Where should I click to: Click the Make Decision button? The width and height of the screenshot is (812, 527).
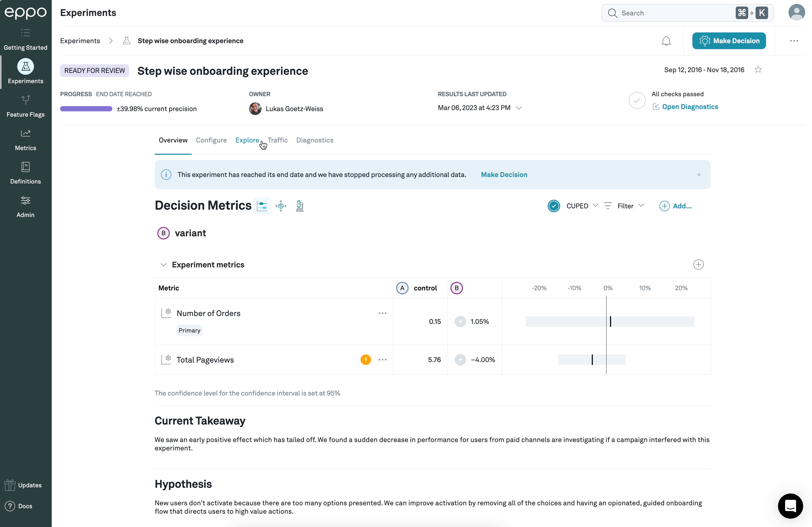pyautogui.click(x=729, y=41)
